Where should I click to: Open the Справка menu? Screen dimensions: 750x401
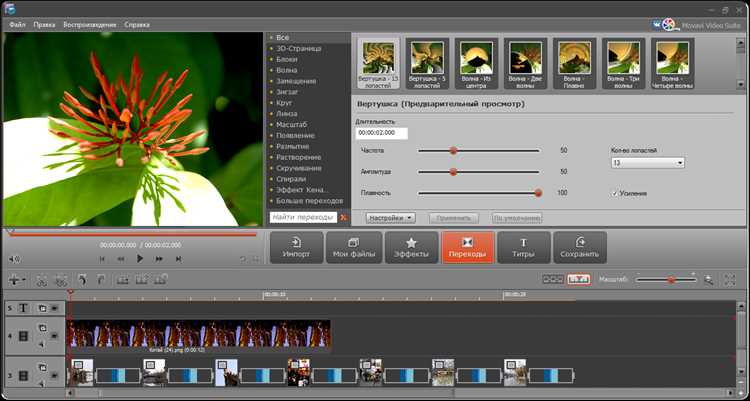pos(137,24)
